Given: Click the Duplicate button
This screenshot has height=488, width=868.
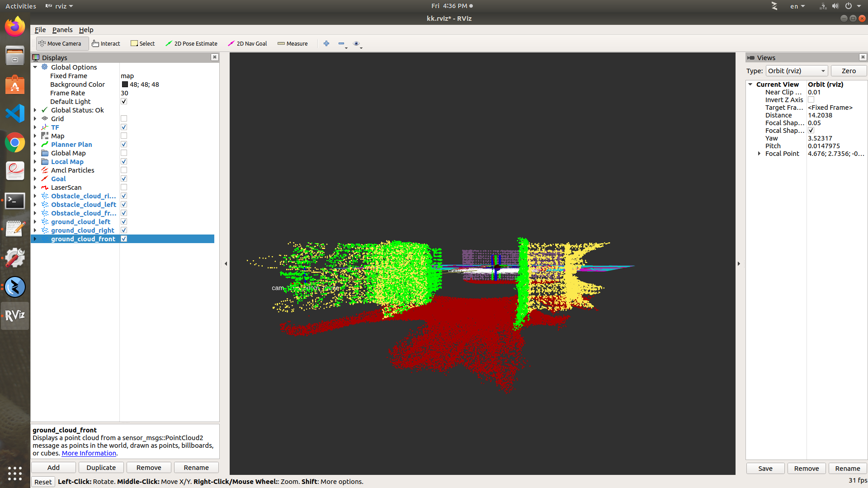Looking at the screenshot, I should tap(101, 468).
